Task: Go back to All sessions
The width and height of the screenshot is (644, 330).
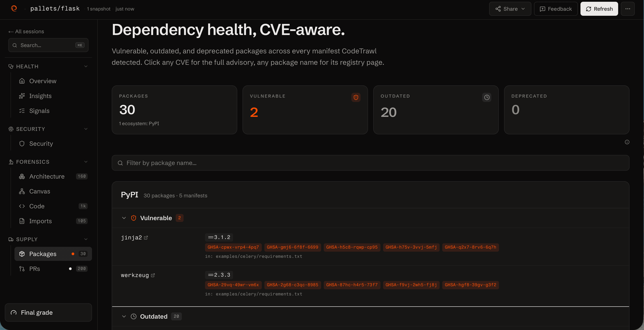Action: (x=26, y=32)
